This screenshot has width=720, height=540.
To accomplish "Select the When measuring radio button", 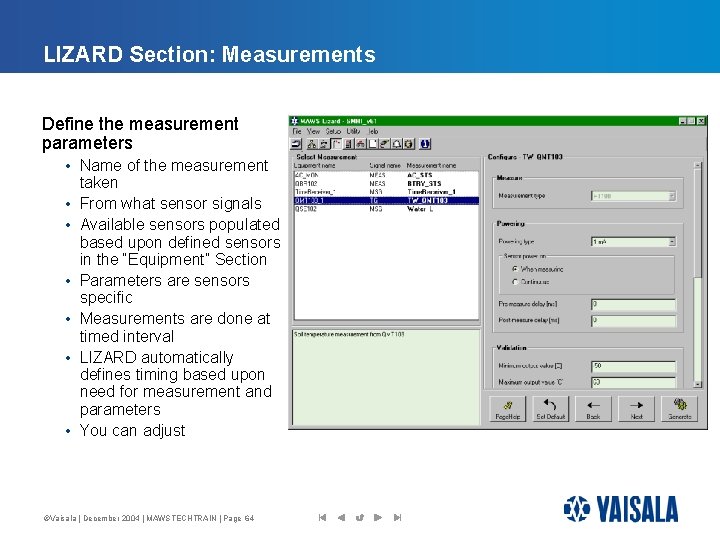I will [515, 269].
